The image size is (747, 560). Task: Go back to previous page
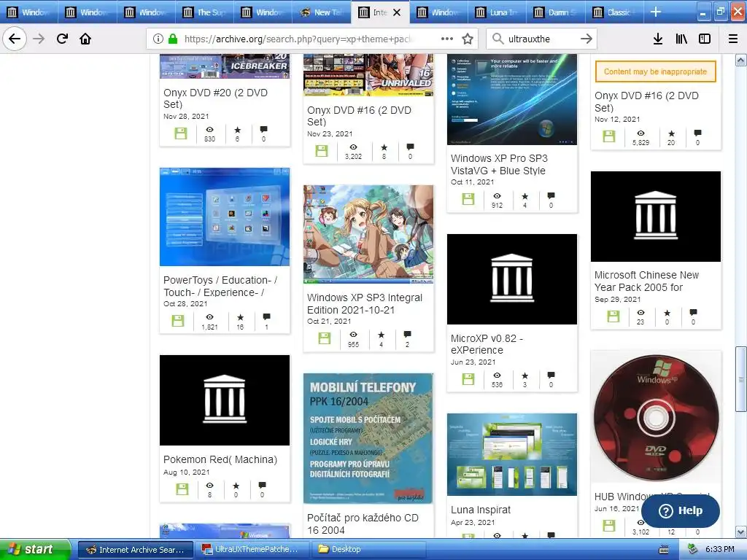[15, 39]
